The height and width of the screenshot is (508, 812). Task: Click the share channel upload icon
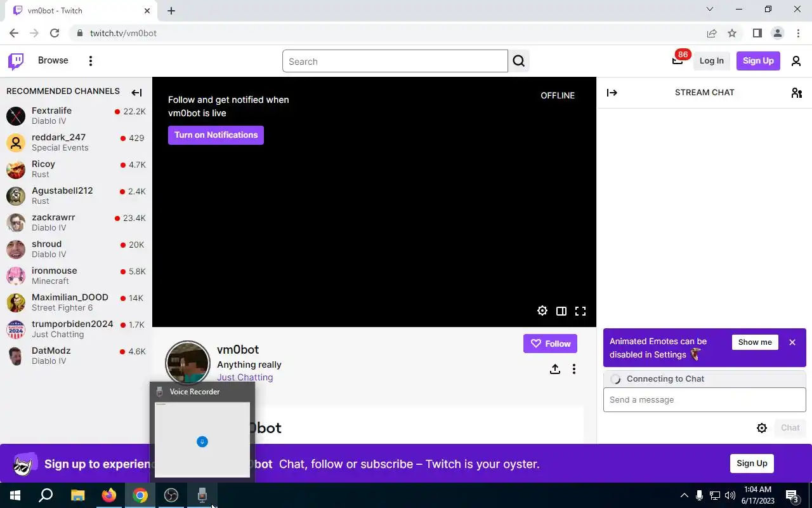(x=555, y=369)
